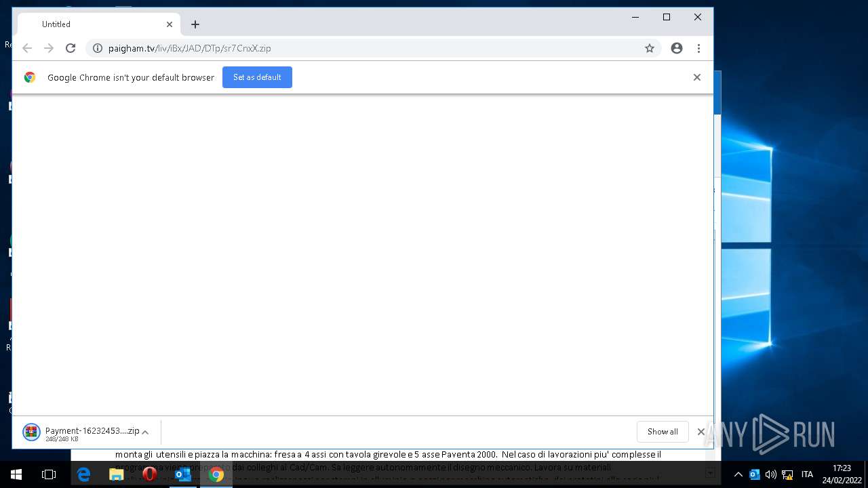868x488 pixels.
Task: Set Chrome as default browser
Action: coord(257,77)
